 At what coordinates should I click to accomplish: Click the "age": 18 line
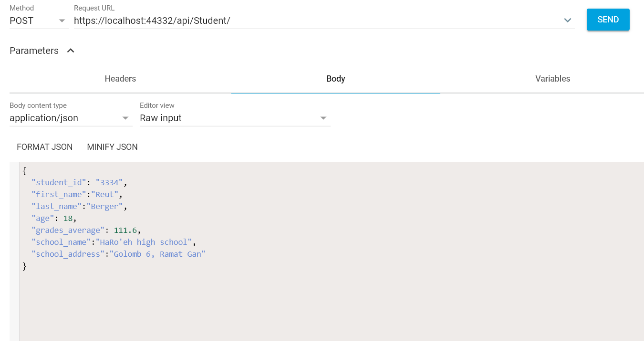coord(54,218)
